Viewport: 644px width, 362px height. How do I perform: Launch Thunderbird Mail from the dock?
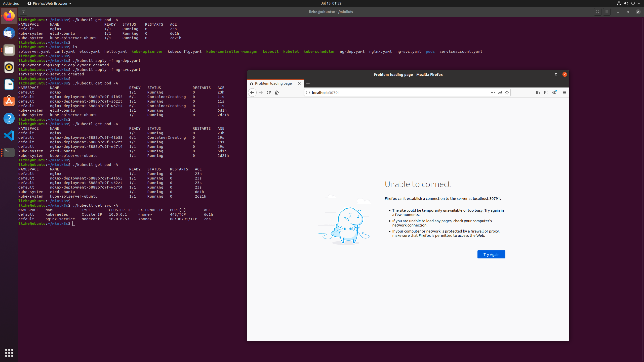[9, 33]
